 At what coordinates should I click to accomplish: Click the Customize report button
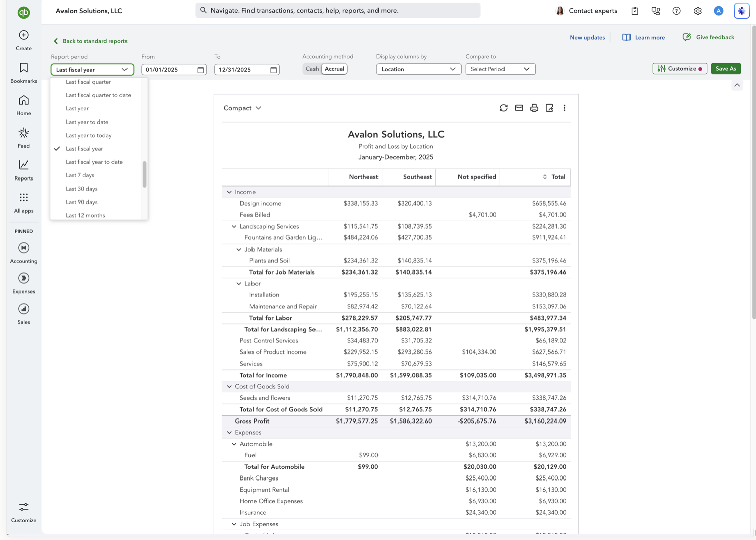click(x=679, y=69)
